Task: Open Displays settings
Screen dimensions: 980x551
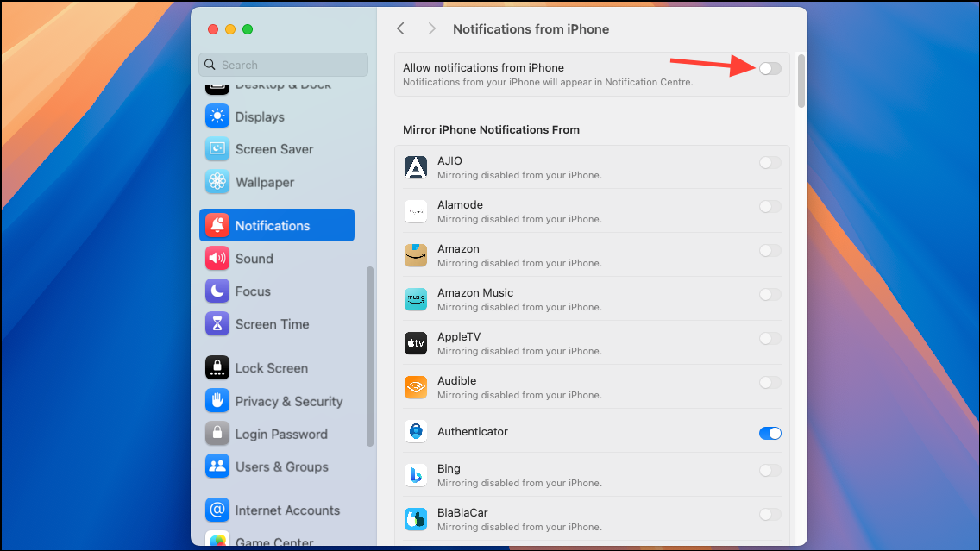Action: pyautogui.click(x=277, y=116)
